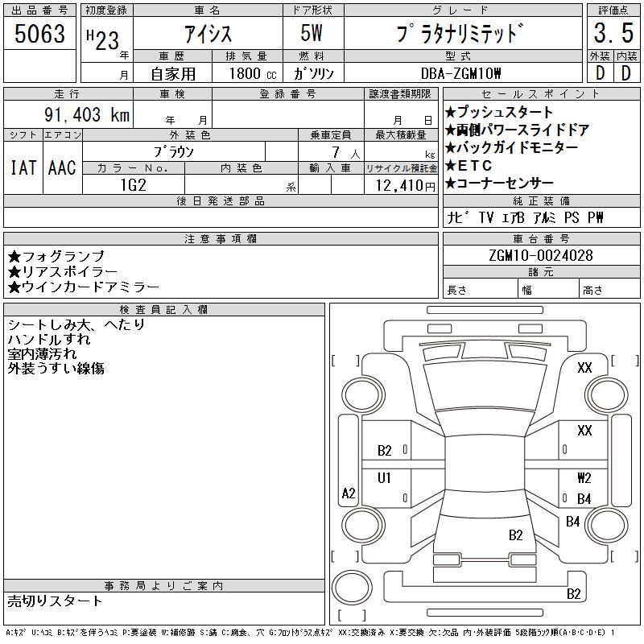Select the 事務局よりご案内 header
The image size is (644, 644).
point(163,586)
